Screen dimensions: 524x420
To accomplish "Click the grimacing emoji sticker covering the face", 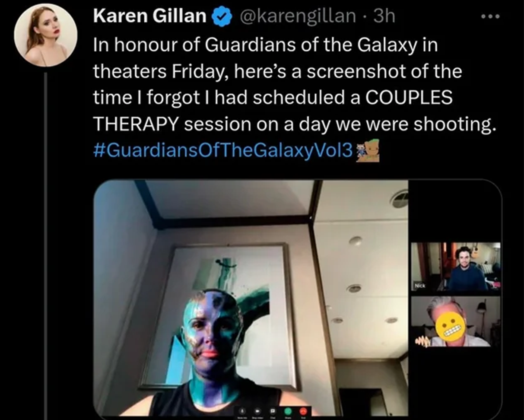I will pos(452,326).
